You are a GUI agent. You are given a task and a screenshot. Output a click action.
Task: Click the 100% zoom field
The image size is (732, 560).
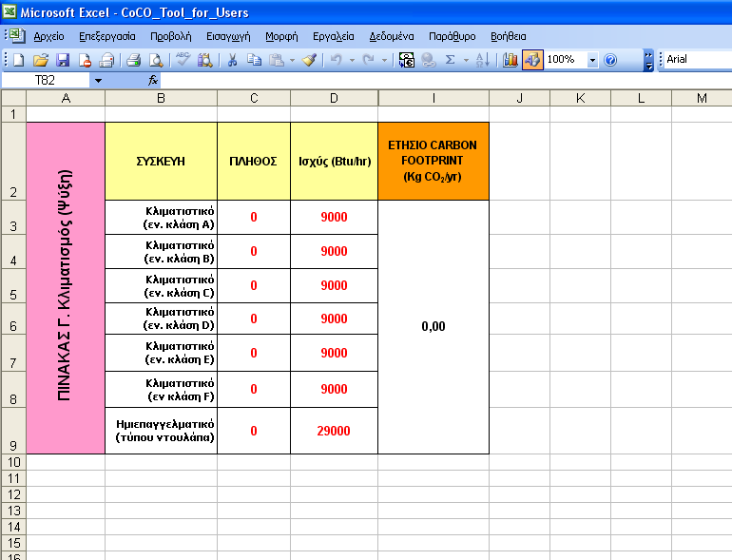(x=566, y=59)
